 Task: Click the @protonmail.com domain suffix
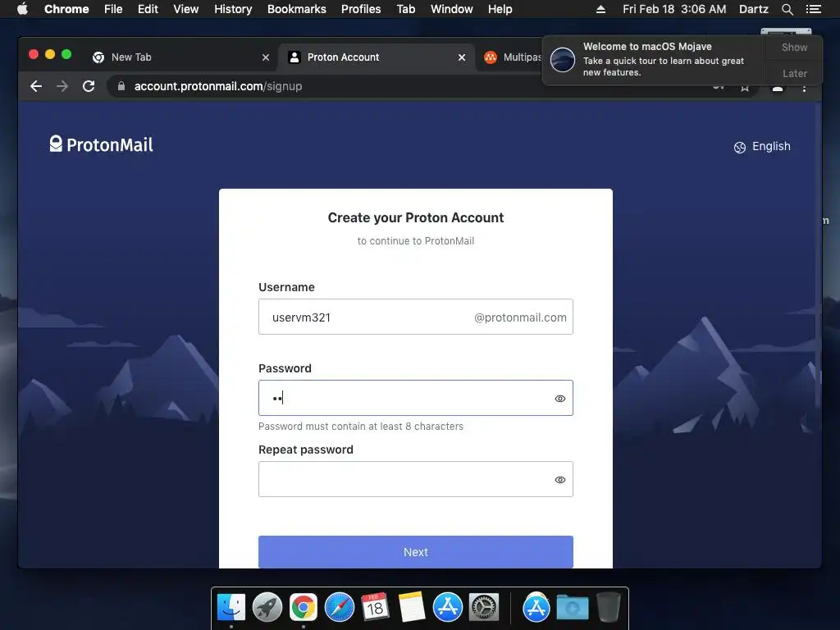pos(520,317)
